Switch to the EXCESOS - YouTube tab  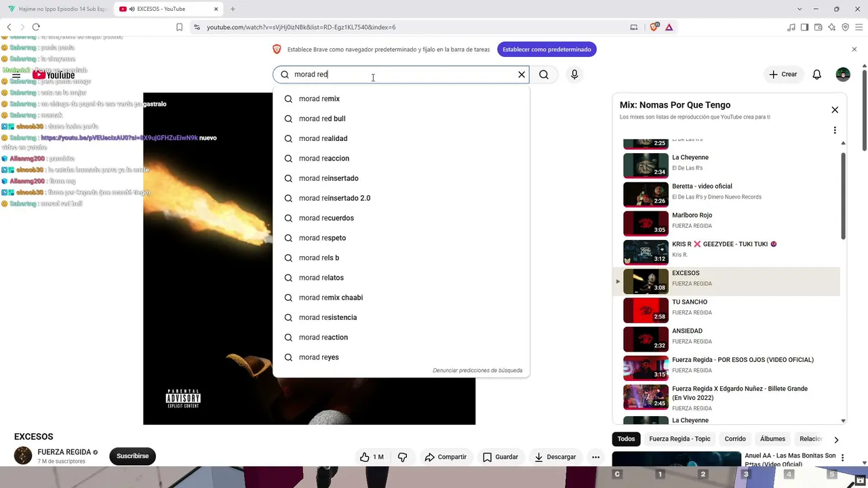click(x=167, y=9)
